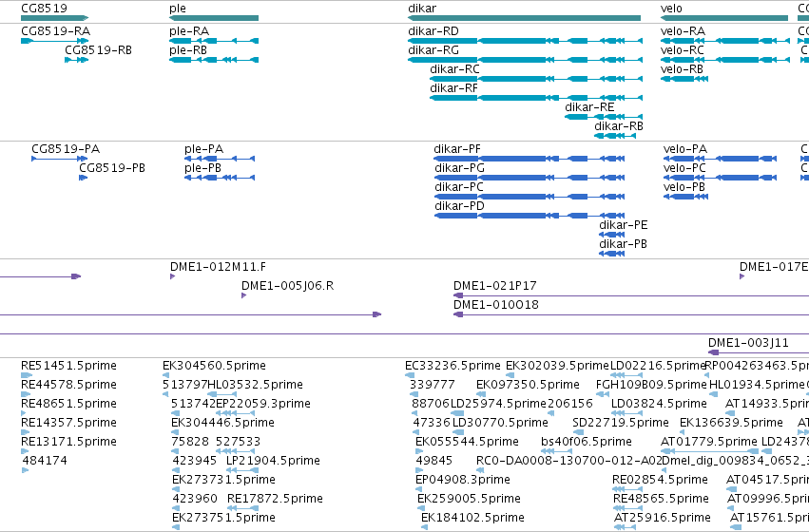Click the velo gene bar
809x532 pixels.
(x=724, y=18)
